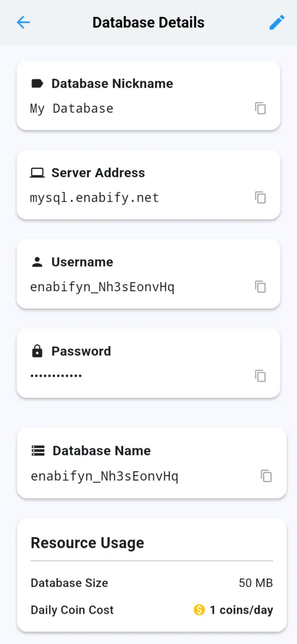Image resolution: width=297 pixels, height=644 pixels.
Task: Reveal the masked password dots
Action: [55, 376]
